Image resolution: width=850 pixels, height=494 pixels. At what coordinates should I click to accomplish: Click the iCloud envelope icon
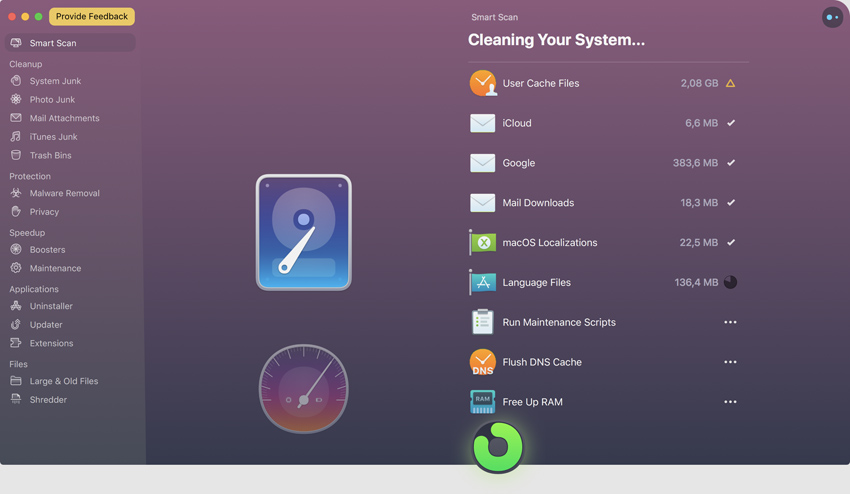(x=482, y=123)
